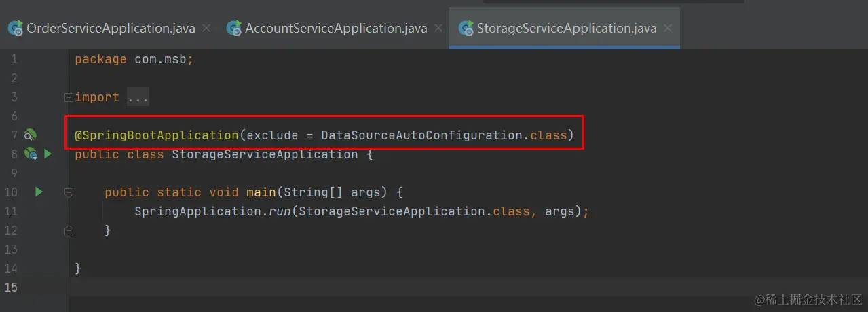The height and width of the screenshot is (312, 868).
Task: Click the StorageServiceApplication.java file icon
Action: coord(466,29)
